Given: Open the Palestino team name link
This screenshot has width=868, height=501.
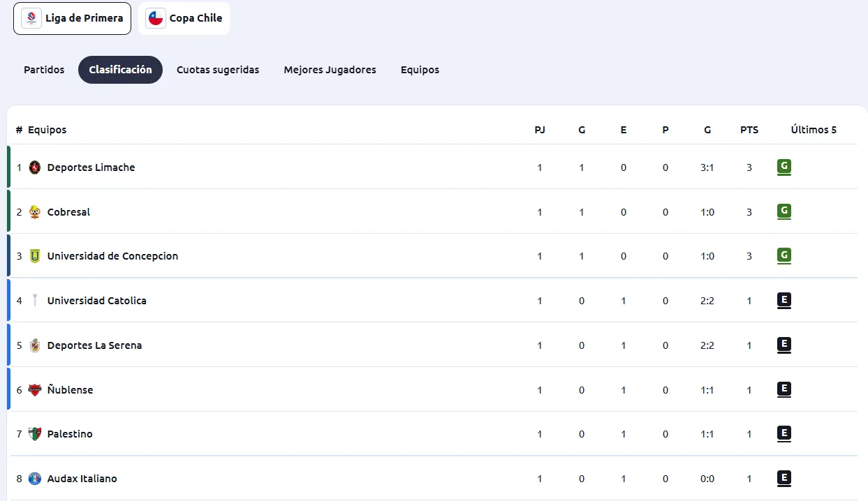Looking at the screenshot, I should tap(70, 434).
